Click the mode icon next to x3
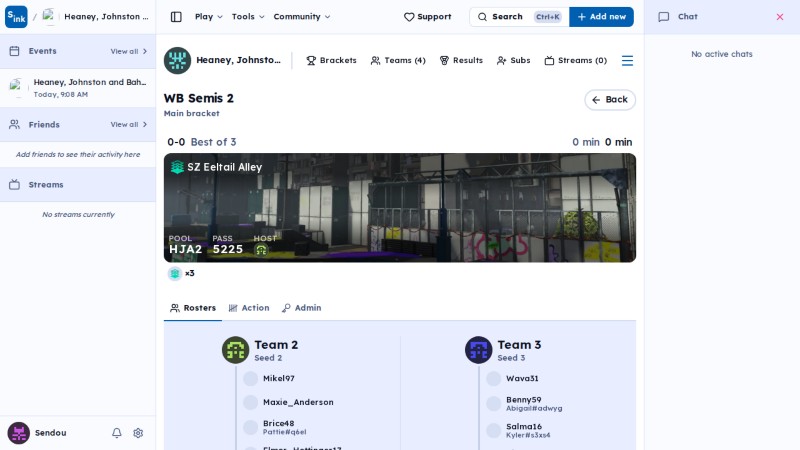 click(175, 273)
